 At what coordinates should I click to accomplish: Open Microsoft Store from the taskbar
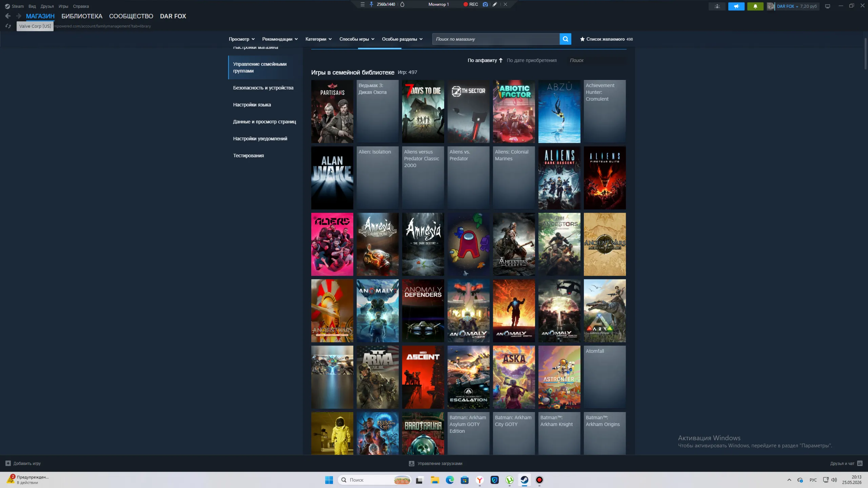point(465,480)
